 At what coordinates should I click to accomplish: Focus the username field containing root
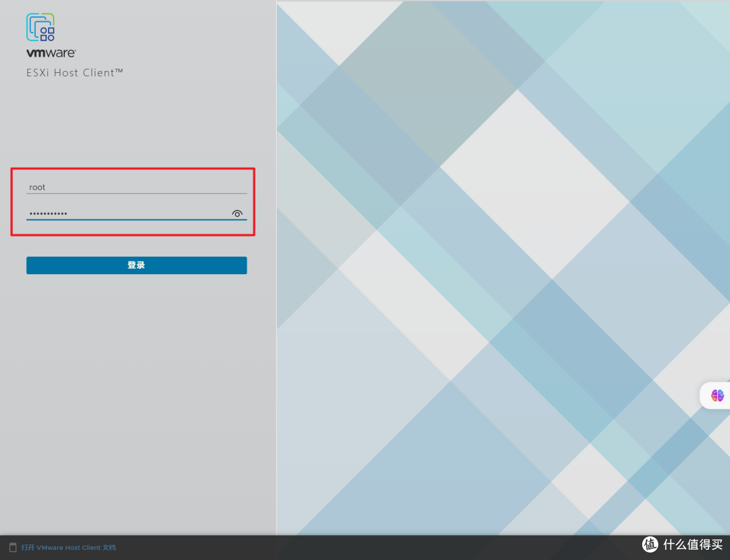tap(137, 187)
